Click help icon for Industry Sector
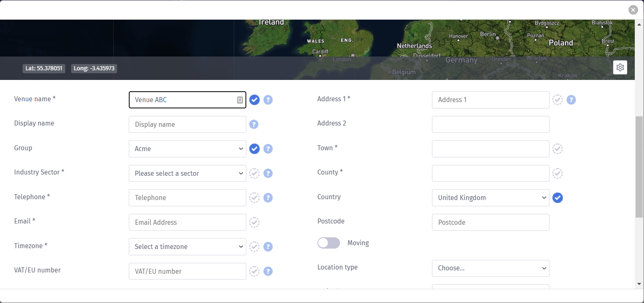Screen dimensions: 644x303 tap(268, 173)
